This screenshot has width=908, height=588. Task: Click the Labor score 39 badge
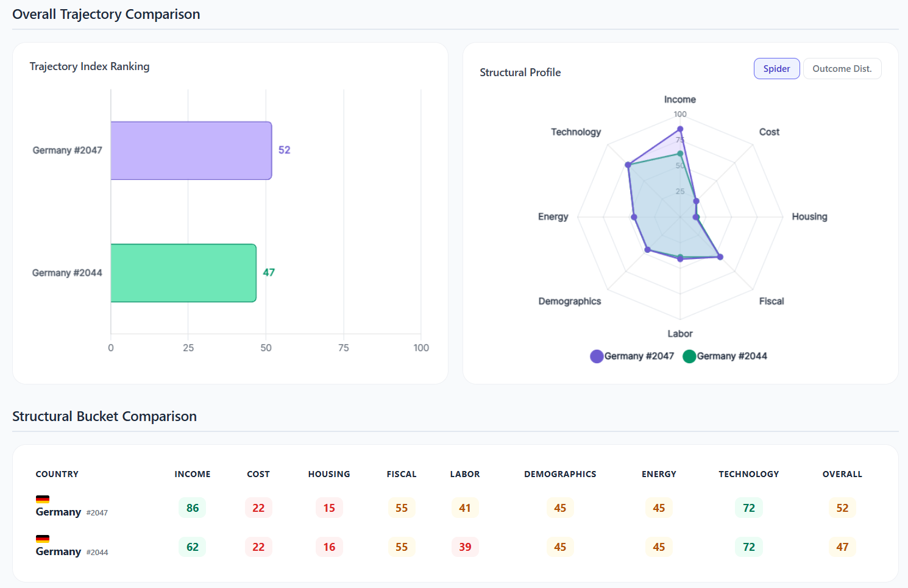[x=465, y=547]
